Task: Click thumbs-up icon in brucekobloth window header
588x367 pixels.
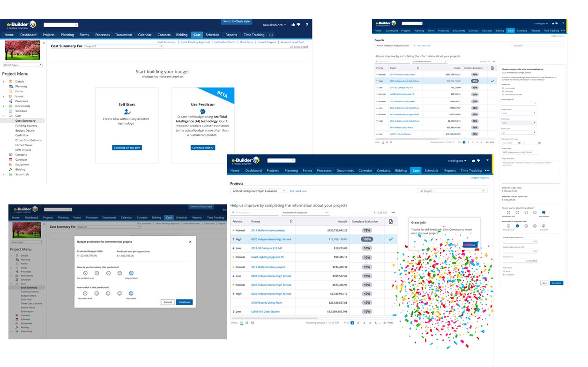Action: pos(293,24)
